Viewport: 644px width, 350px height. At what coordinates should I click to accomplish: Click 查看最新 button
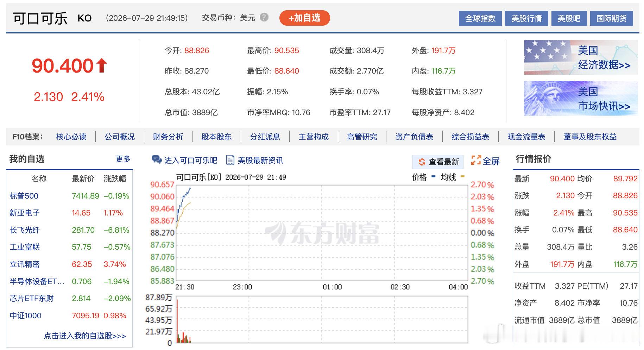point(438,162)
